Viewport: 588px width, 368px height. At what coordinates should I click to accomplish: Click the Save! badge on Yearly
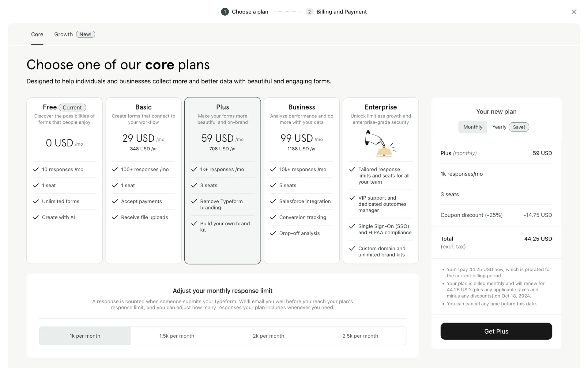pos(518,127)
